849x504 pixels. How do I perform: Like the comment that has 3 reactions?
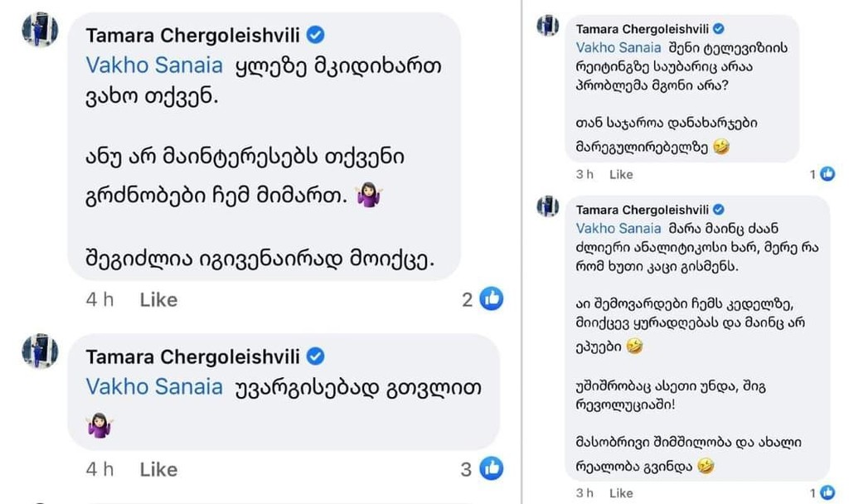158,469
